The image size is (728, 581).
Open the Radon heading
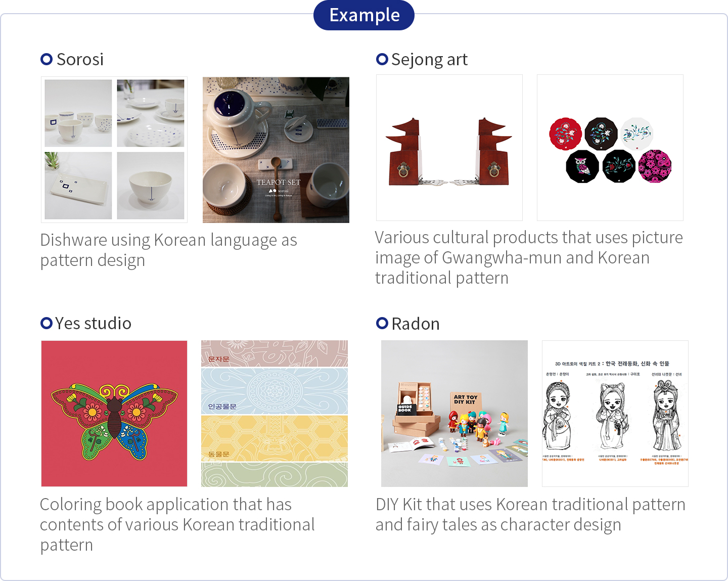point(416,324)
